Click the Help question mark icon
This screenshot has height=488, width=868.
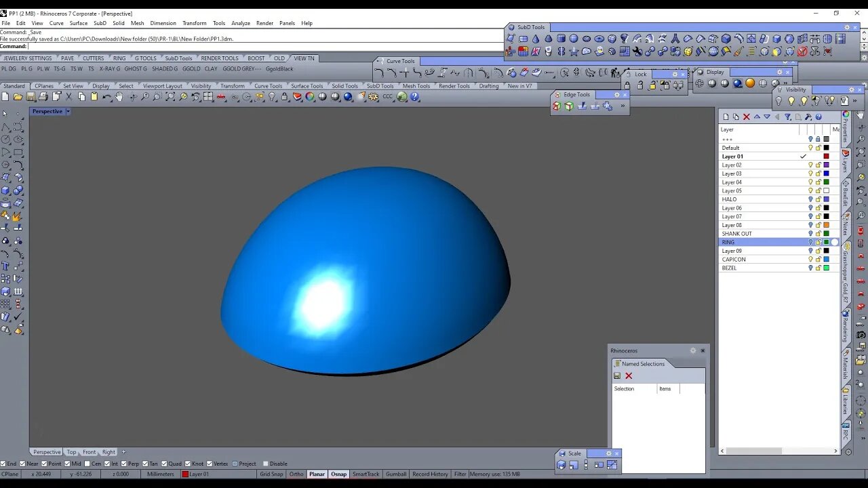[414, 97]
